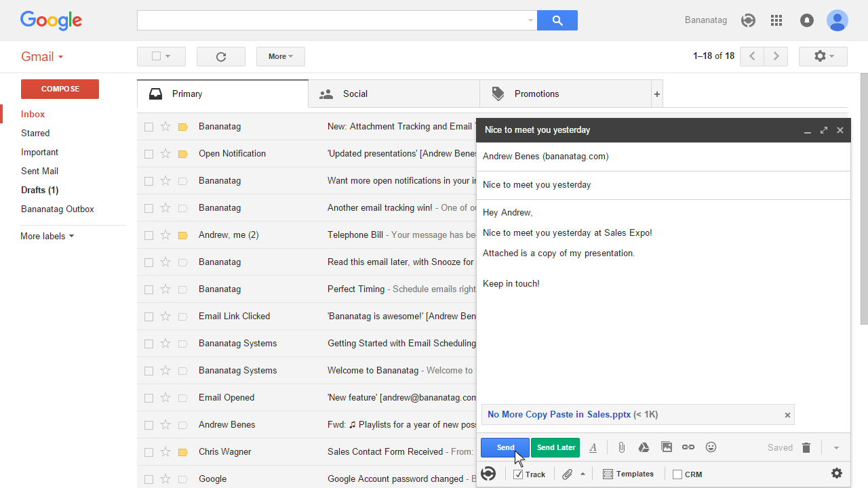This screenshot has width=868, height=488.
Task: Click the formatting options icon in compose toolbar
Action: click(x=593, y=447)
